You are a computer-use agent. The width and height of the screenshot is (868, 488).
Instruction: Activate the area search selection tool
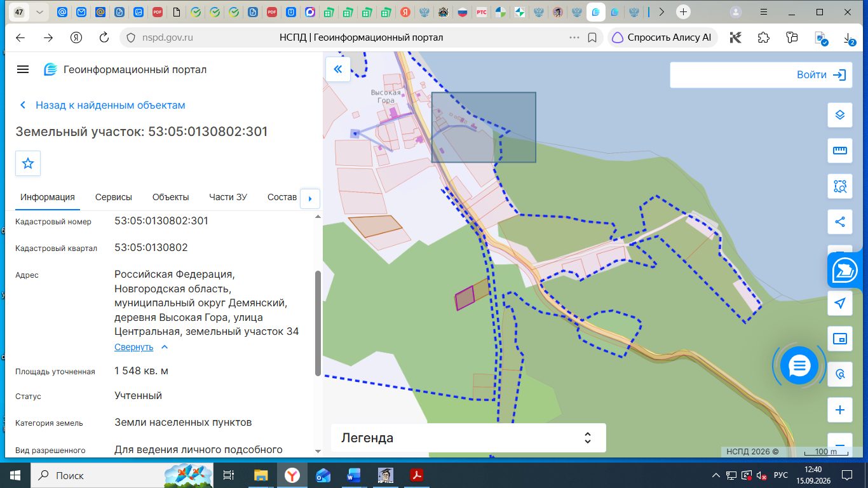tap(839, 186)
